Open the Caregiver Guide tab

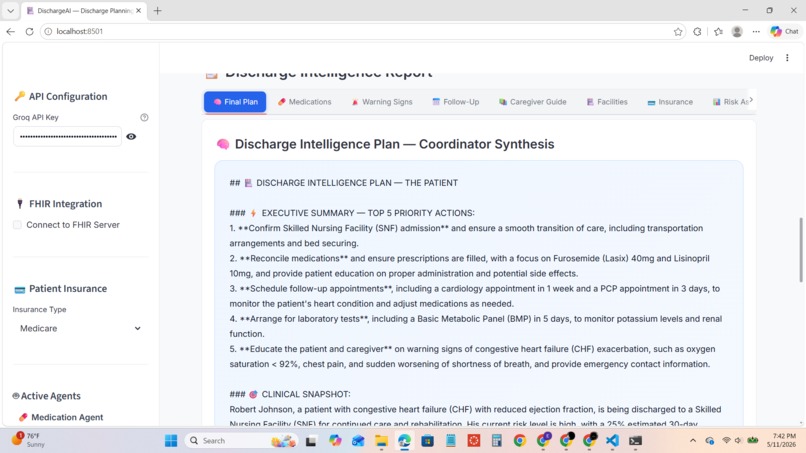pyautogui.click(x=533, y=102)
